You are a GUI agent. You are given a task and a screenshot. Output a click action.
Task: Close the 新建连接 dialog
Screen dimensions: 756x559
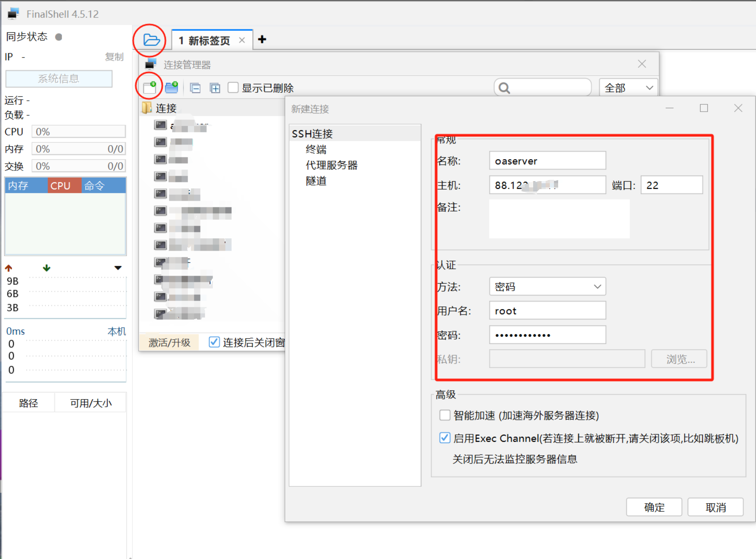pos(738,108)
